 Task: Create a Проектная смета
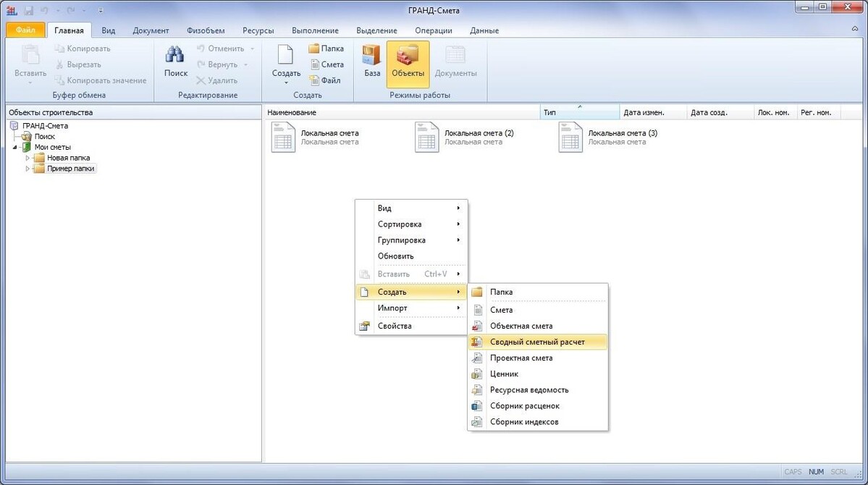(x=537, y=358)
